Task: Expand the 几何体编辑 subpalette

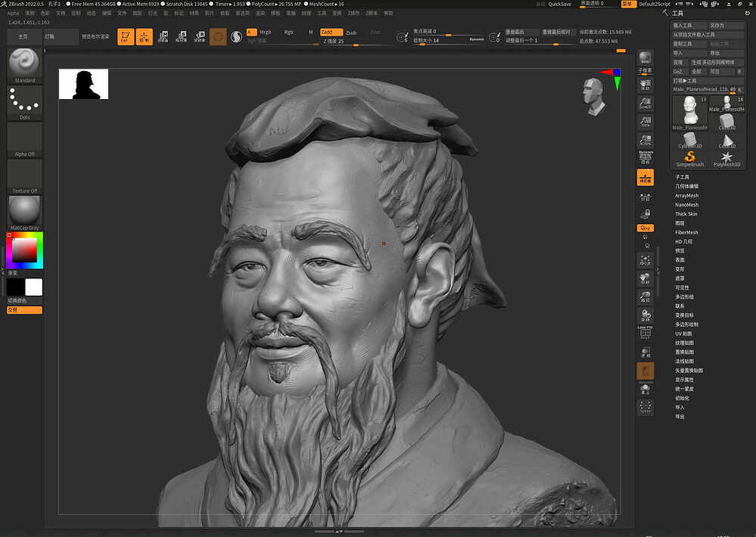Action: coord(686,187)
